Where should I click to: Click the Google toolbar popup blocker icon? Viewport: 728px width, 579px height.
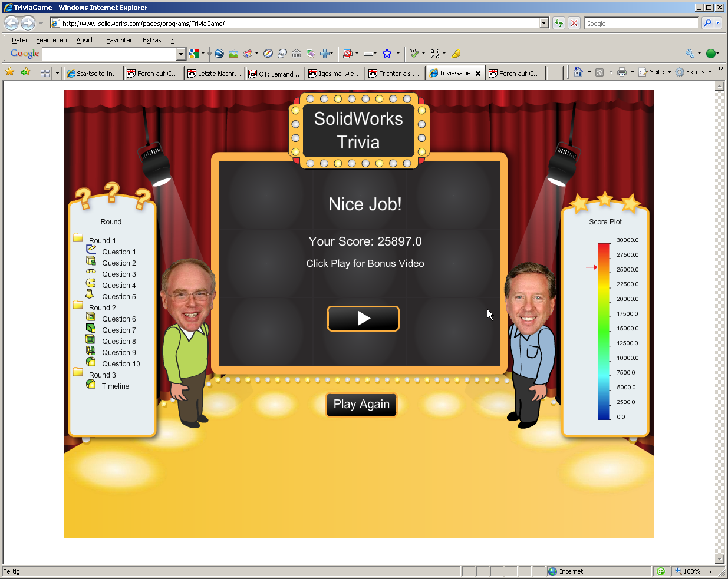click(x=348, y=54)
